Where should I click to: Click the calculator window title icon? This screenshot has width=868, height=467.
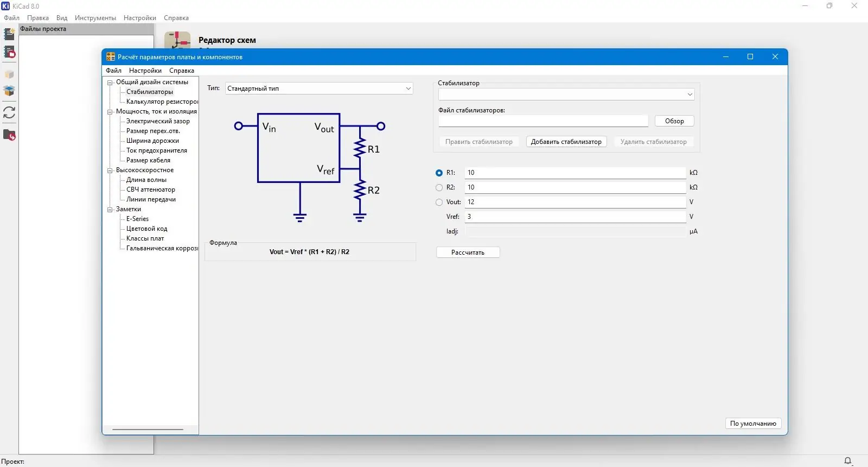[111, 57]
